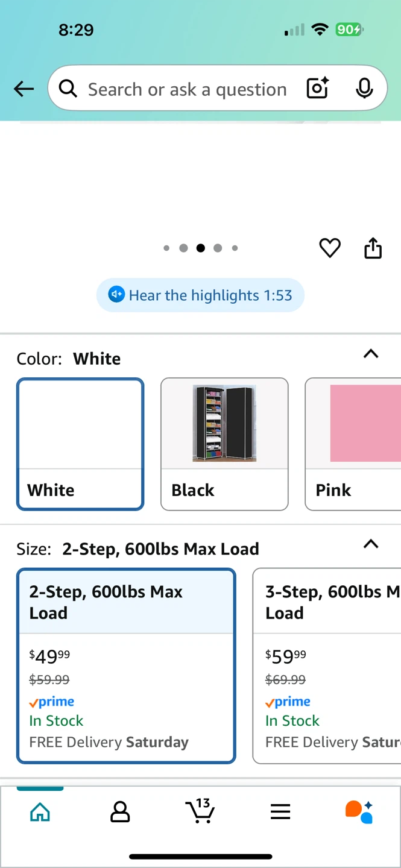Tap the last image pagination dot
The width and height of the screenshot is (401, 868).
coord(235,248)
